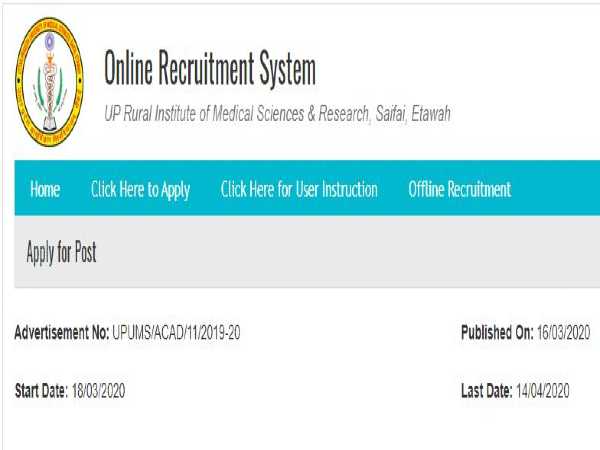Click the Advertisement No label
This screenshot has width=600, height=450.
click(61, 332)
